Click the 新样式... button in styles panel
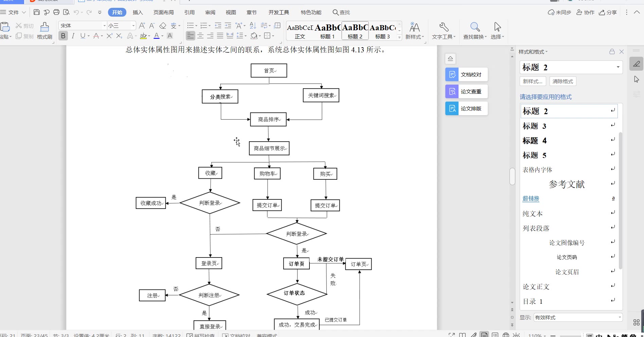Viewport: 644px width, 337px height. click(533, 81)
